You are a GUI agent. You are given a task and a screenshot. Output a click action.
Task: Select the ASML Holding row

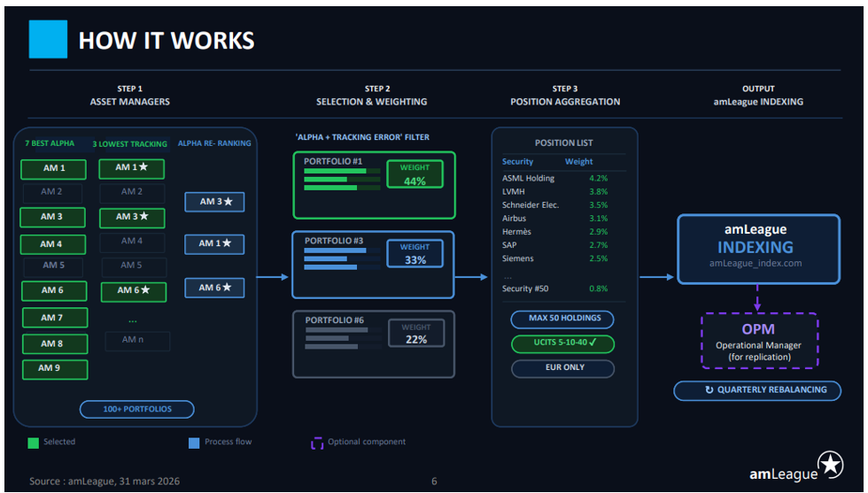coord(554,178)
